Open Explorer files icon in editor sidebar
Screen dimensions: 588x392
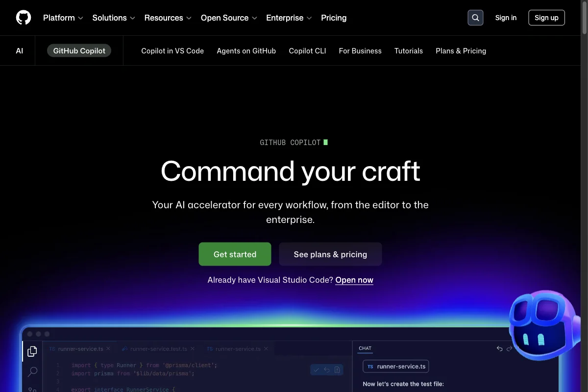click(x=32, y=351)
